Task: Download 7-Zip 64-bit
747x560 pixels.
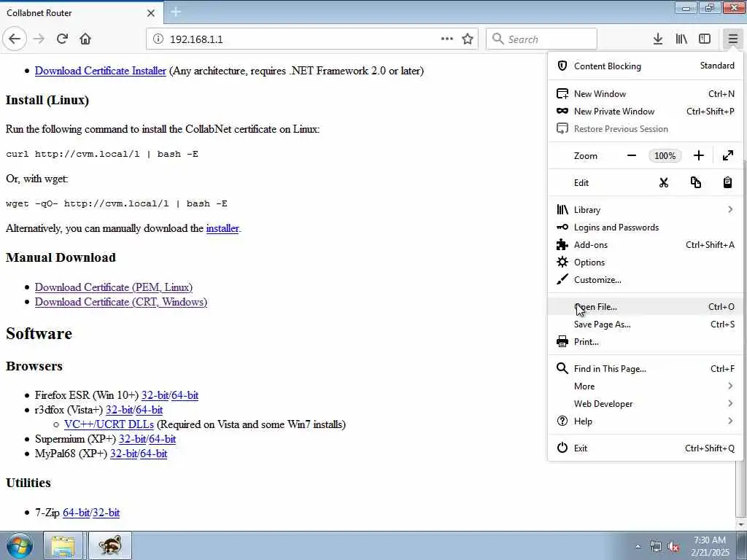Action: pyautogui.click(x=76, y=513)
